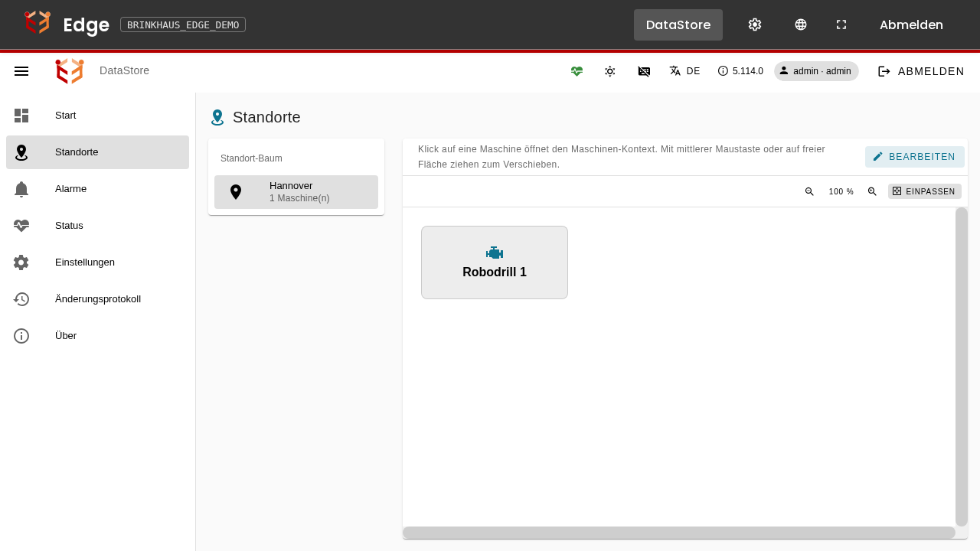Select Hannover in the Standort-Baum
The height and width of the screenshot is (551, 980).
pyautogui.click(x=296, y=192)
